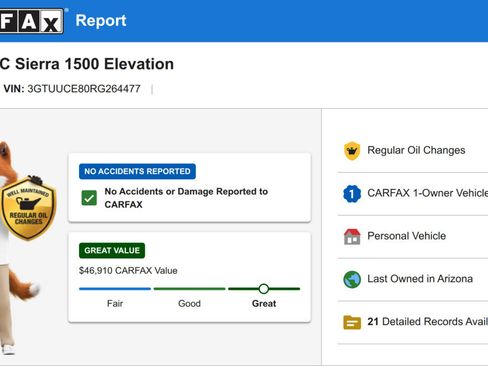
Task: Click the Detailed Records folder icon
Action: coord(352,322)
